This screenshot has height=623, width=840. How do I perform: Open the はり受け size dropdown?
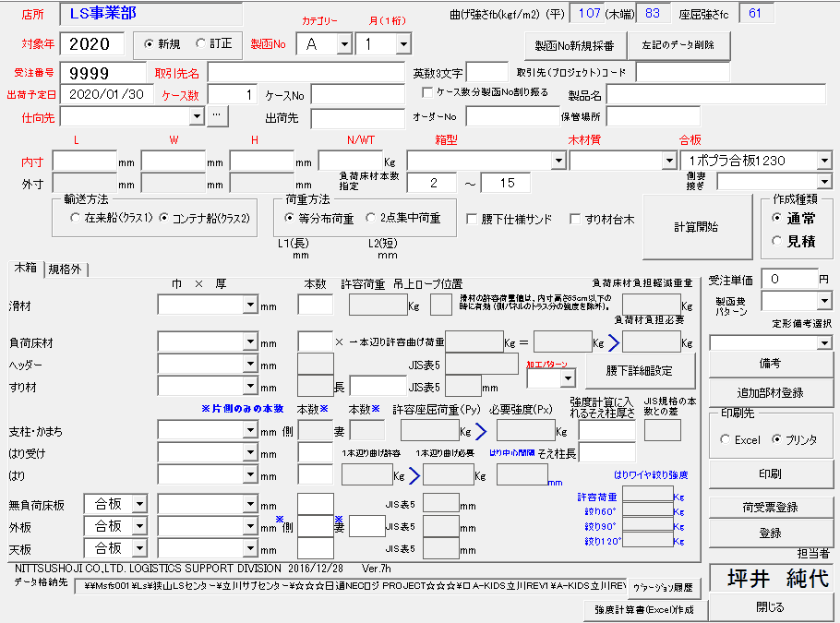click(x=250, y=452)
